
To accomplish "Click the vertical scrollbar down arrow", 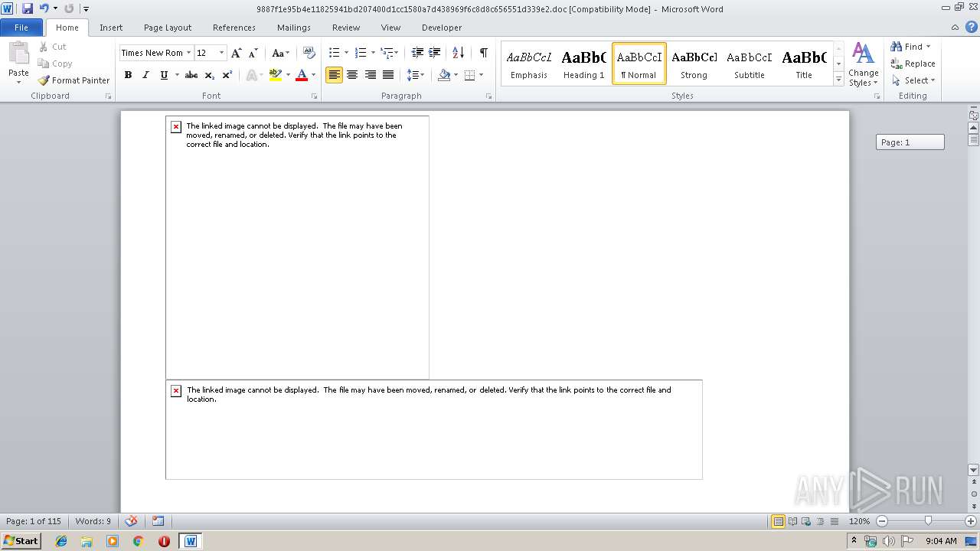I will tap(974, 470).
